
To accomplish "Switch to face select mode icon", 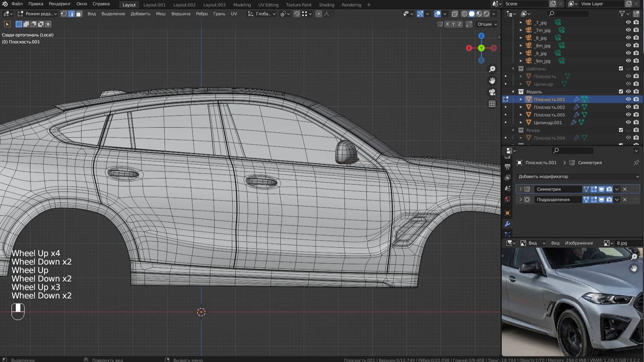I will pyautogui.click(x=79, y=13).
